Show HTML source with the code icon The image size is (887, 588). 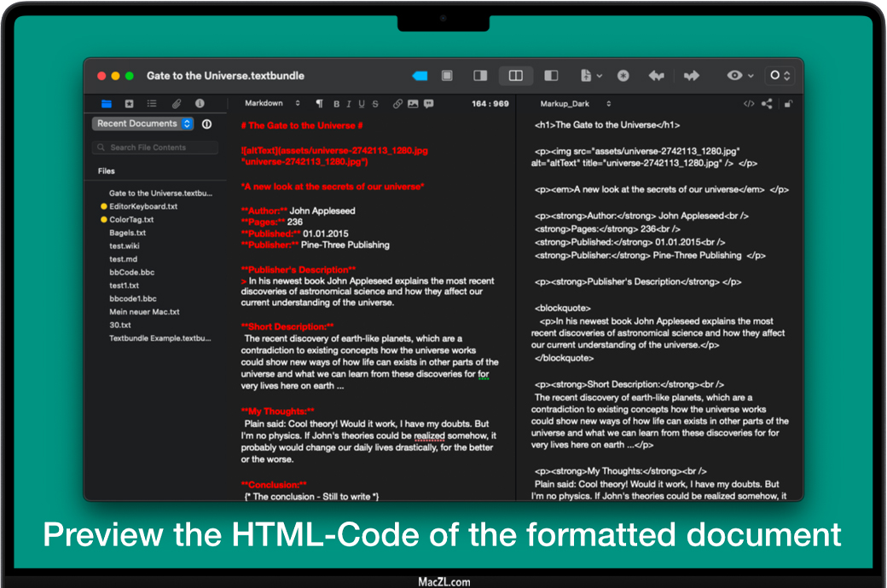coord(749,104)
